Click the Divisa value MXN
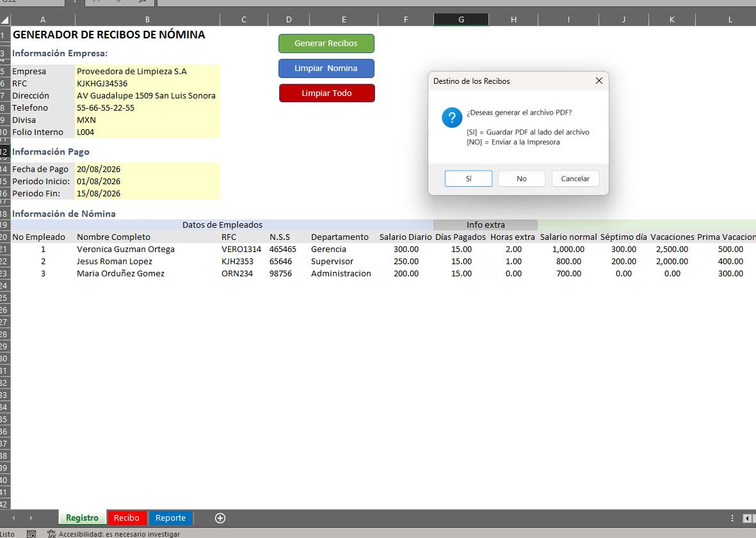This screenshot has width=756, height=538. 147,120
